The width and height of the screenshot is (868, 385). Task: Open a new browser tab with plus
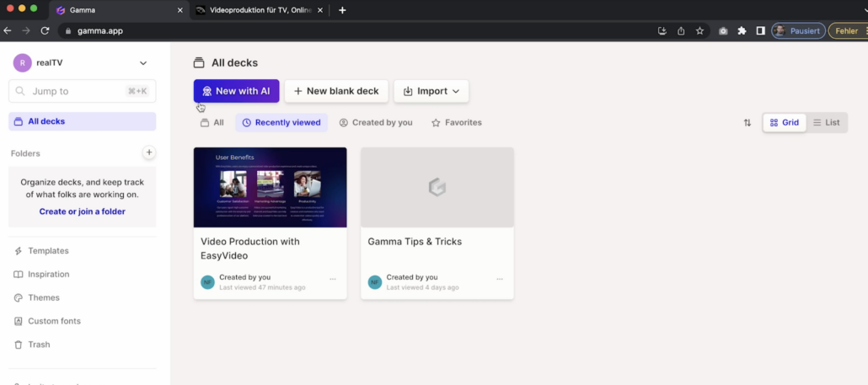[342, 10]
